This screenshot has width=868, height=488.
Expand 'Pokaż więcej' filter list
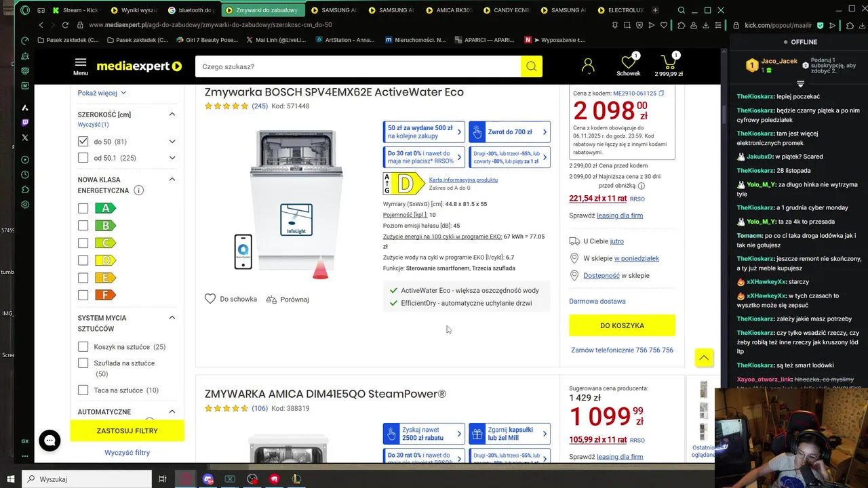[102, 93]
